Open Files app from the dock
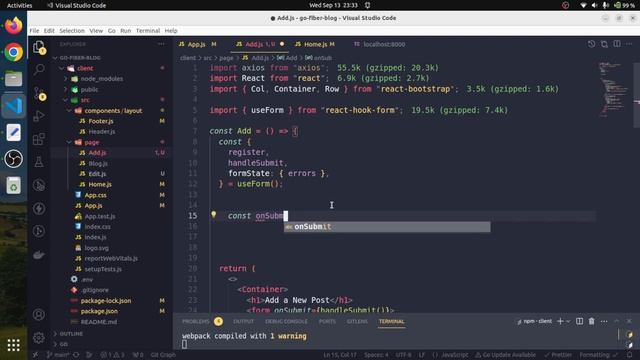Screen dimensions: 640x360 point(13,79)
